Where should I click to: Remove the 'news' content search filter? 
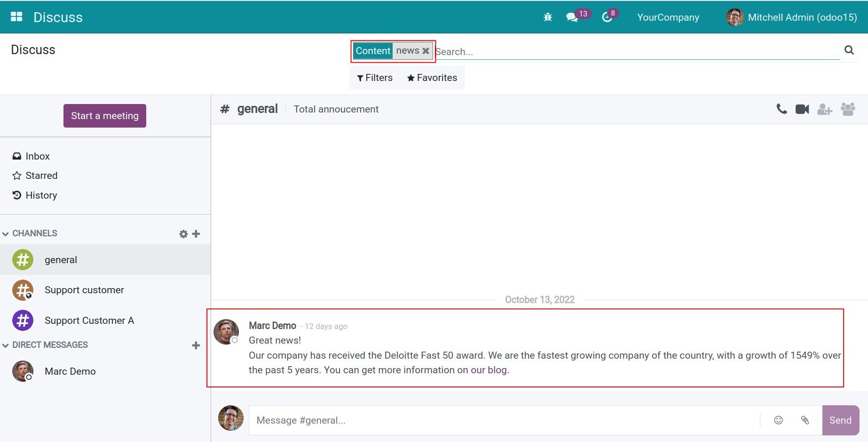click(426, 51)
